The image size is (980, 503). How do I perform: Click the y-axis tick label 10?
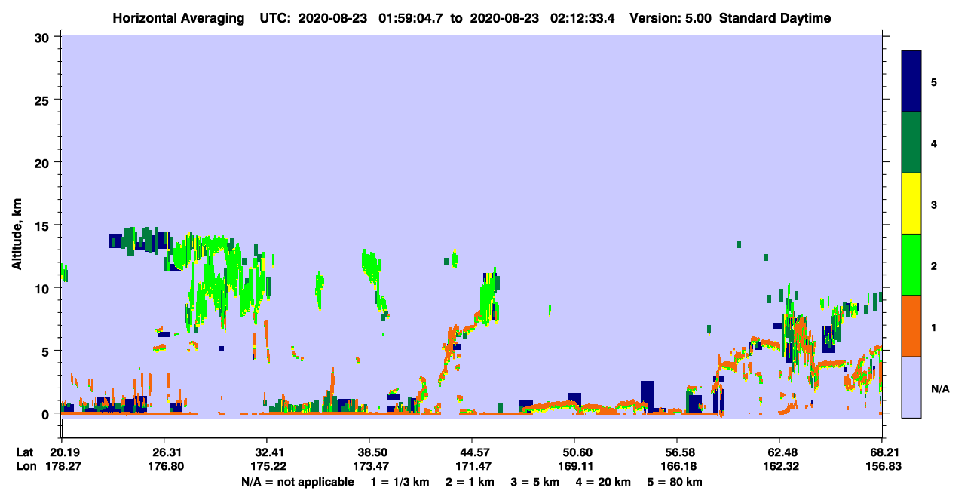(x=43, y=288)
